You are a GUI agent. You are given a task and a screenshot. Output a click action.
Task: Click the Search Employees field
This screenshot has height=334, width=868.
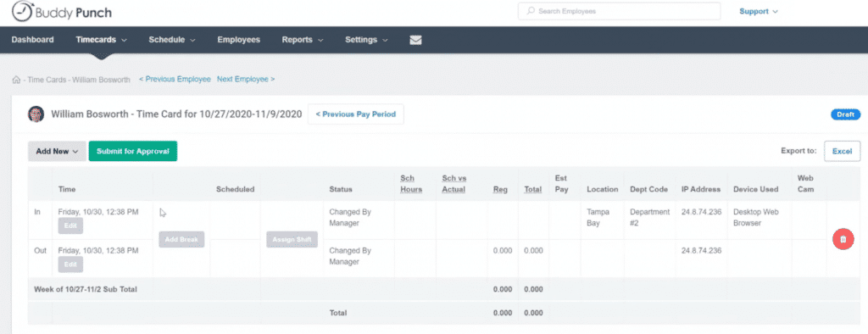619,11
